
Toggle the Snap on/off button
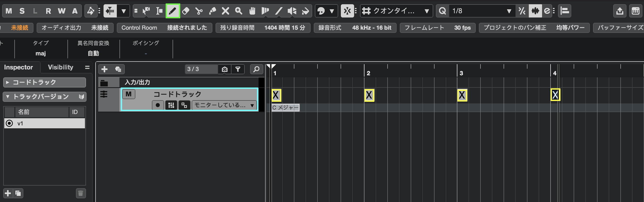(x=347, y=11)
